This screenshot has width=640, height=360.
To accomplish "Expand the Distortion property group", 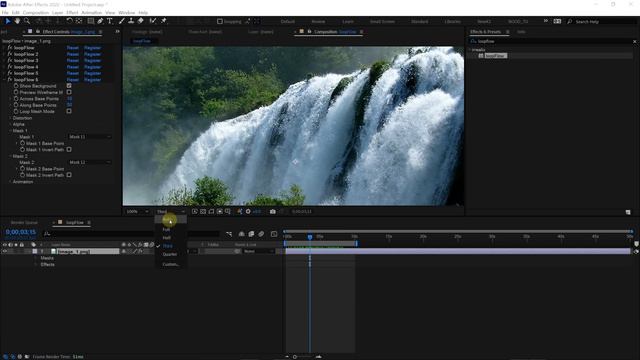I will click(x=10, y=118).
